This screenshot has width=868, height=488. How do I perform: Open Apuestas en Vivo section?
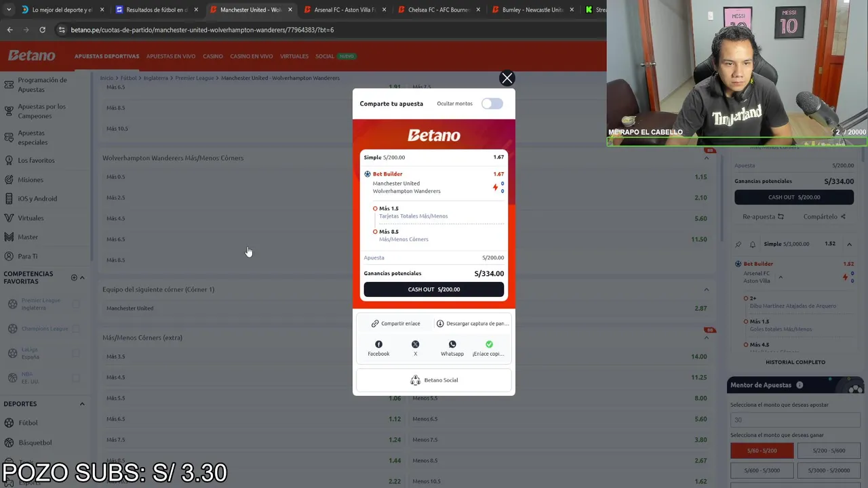(171, 56)
